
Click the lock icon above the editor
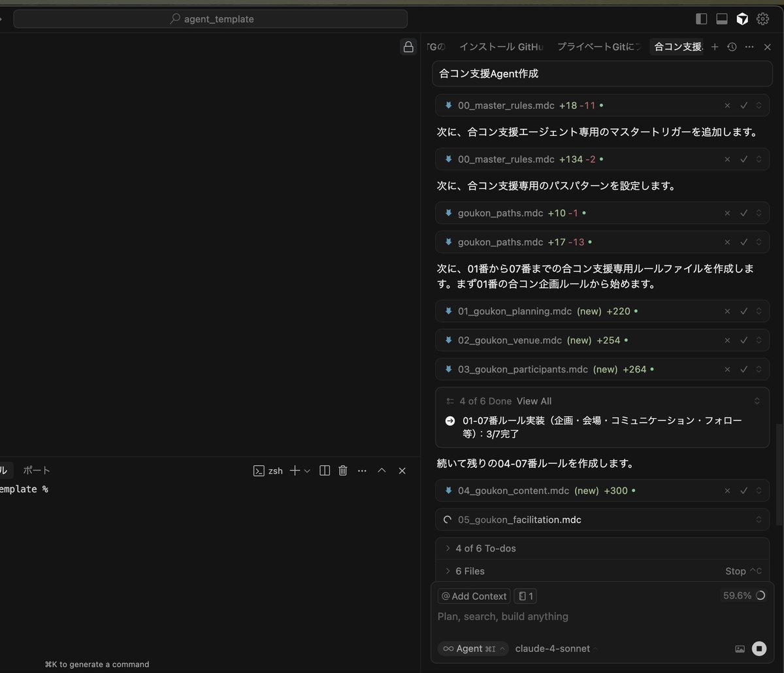pos(408,48)
